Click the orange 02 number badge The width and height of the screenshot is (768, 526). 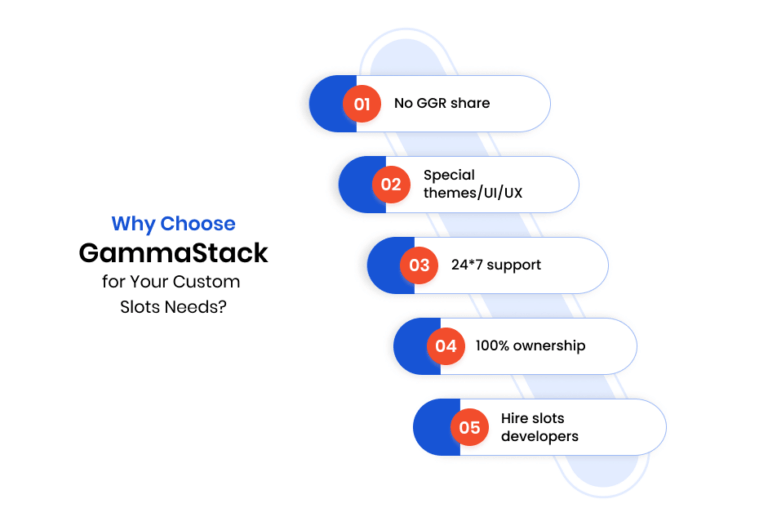[391, 185]
